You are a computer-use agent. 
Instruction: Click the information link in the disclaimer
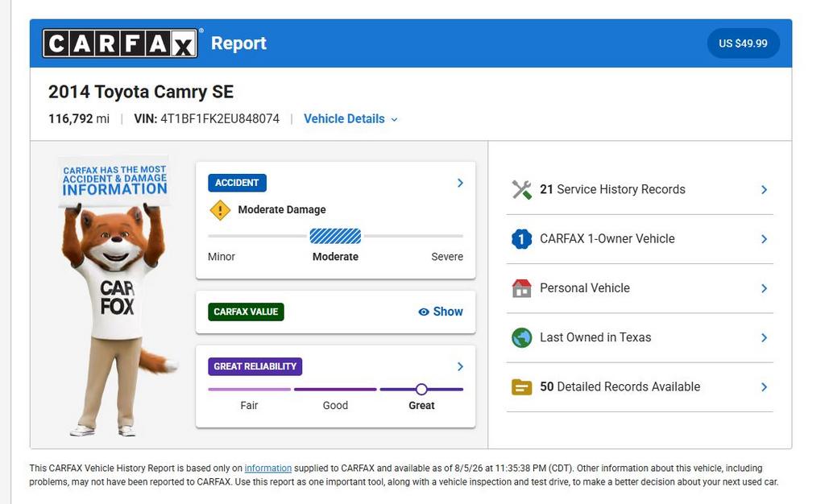coord(267,469)
